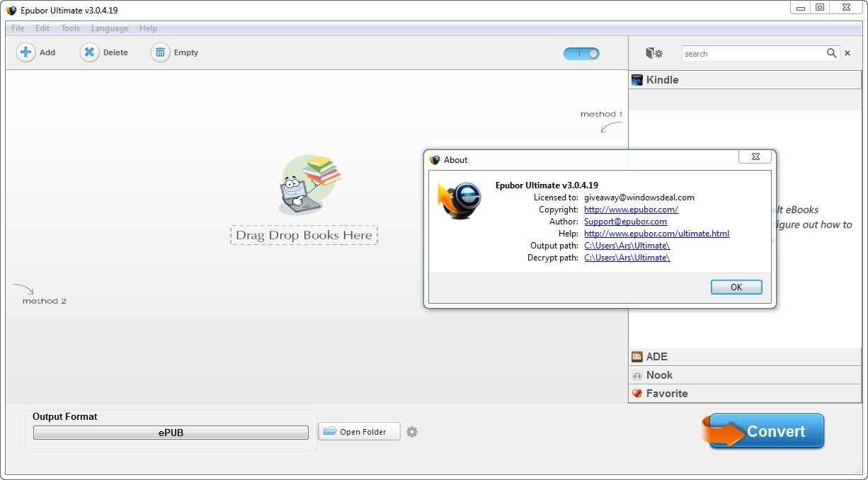Click the laptop with books illustration
Screen dimensions: 868x480
click(x=310, y=185)
